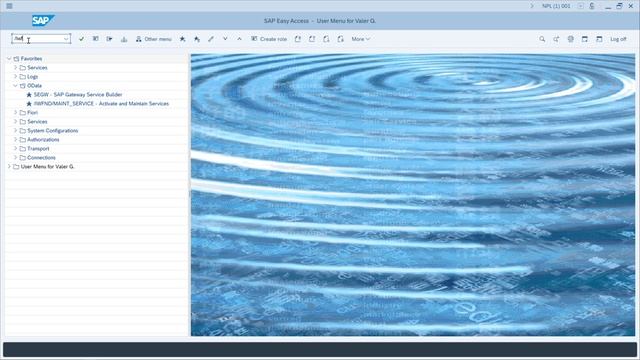Expand the Logs folder arrow
The height and width of the screenshot is (360, 640).
point(16,77)
